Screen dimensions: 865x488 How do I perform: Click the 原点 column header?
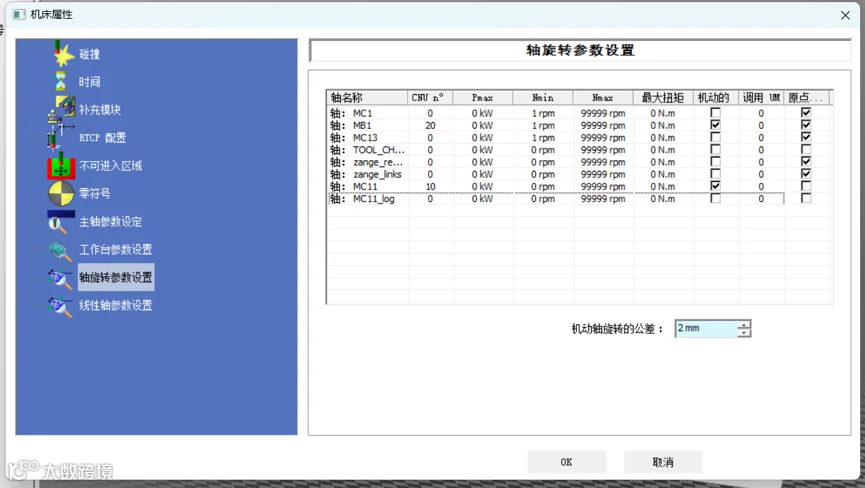806,98
